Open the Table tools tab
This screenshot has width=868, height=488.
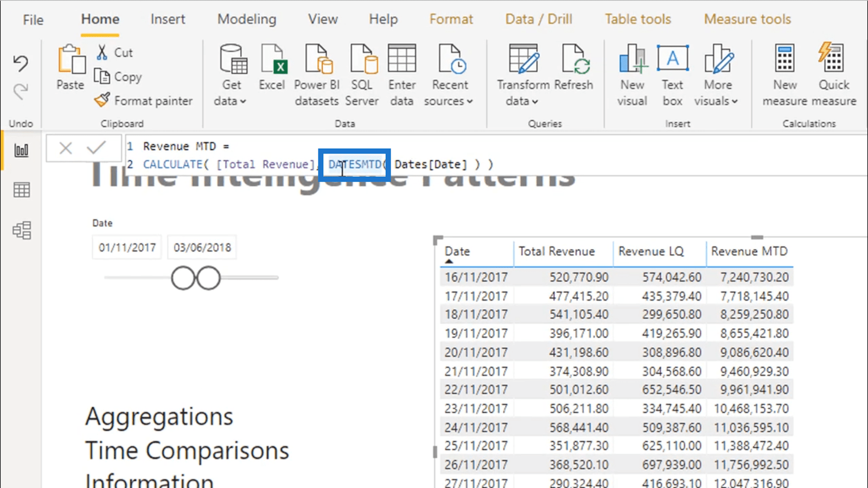point(638,19)
